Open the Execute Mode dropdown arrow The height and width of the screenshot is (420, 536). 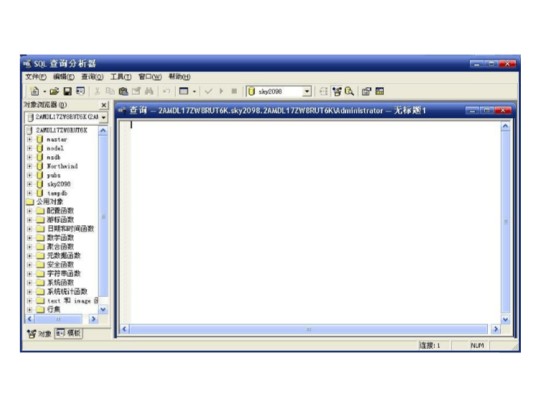pos(194,92)
